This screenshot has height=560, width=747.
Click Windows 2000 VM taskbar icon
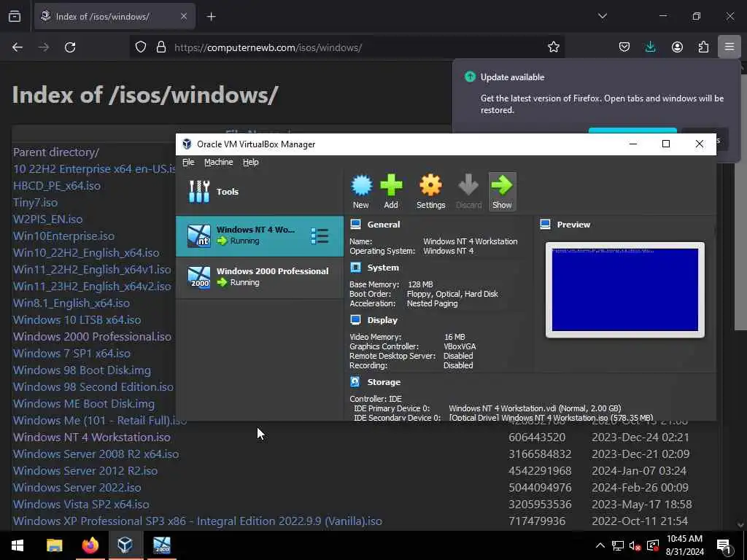[161, 545]
